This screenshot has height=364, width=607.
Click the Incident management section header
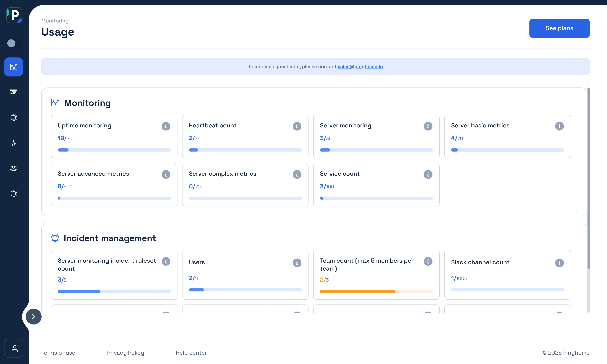point(109,238)
